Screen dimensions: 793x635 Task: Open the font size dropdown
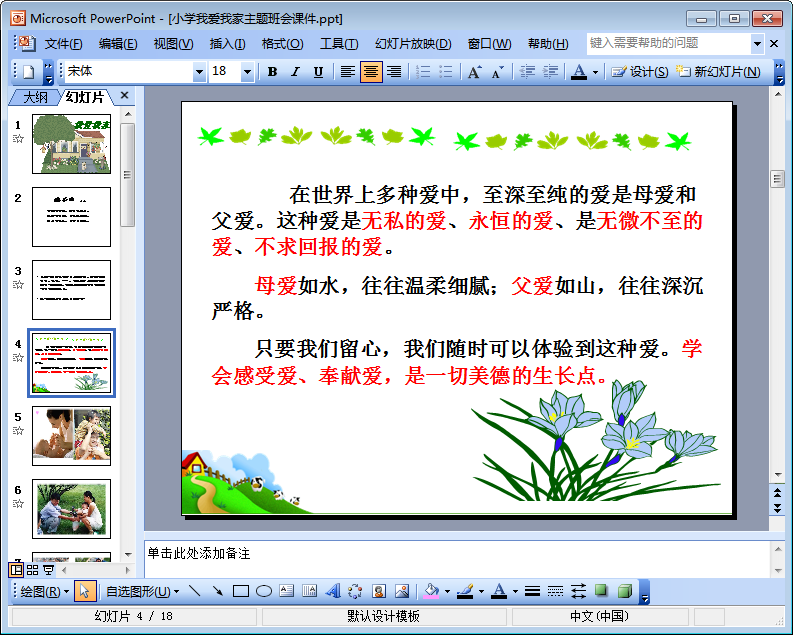(247, 72)
